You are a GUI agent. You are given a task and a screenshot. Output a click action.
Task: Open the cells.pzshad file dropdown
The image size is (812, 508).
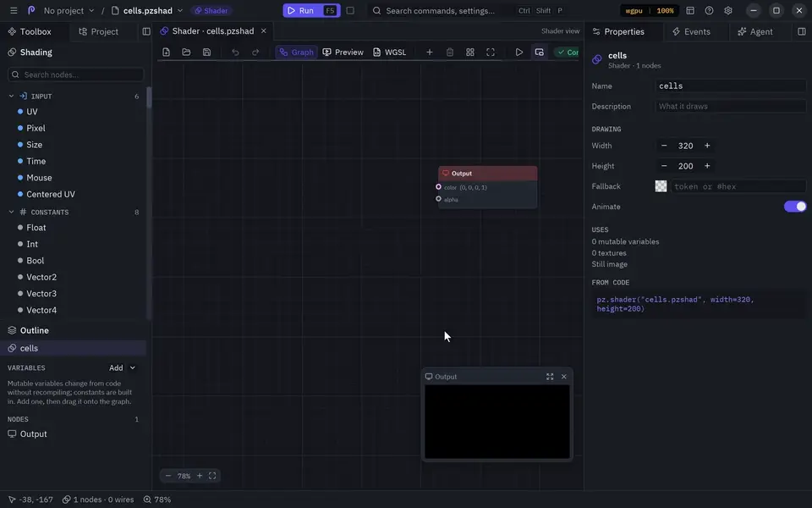147,10
